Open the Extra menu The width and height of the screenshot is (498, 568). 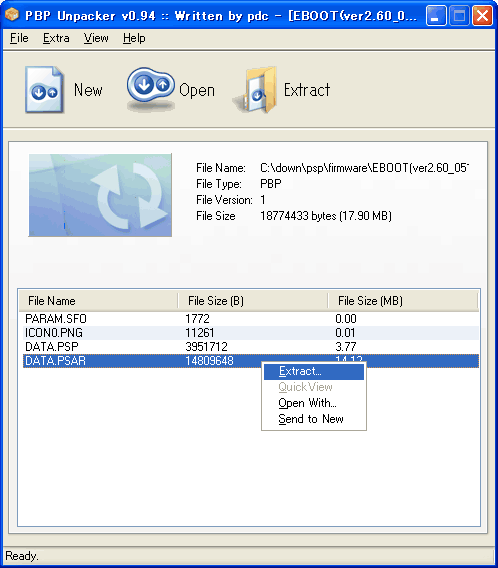(56, 38)
